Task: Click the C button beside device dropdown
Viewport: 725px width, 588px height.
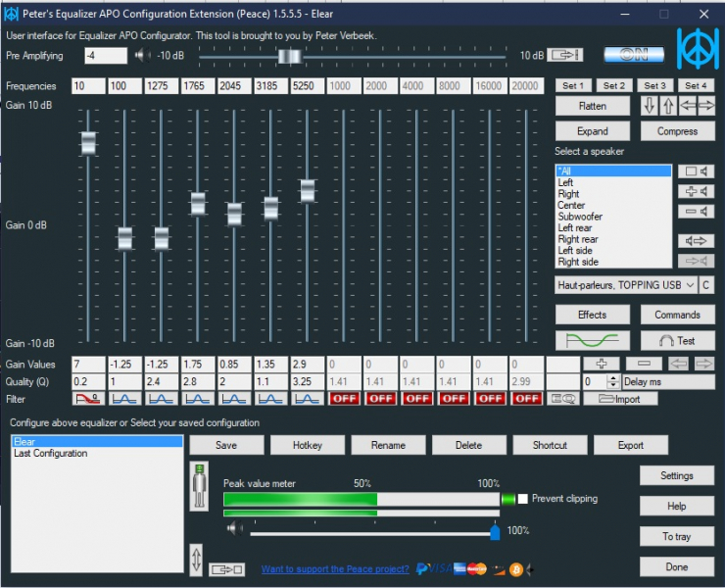Action: tap(706, 285)
